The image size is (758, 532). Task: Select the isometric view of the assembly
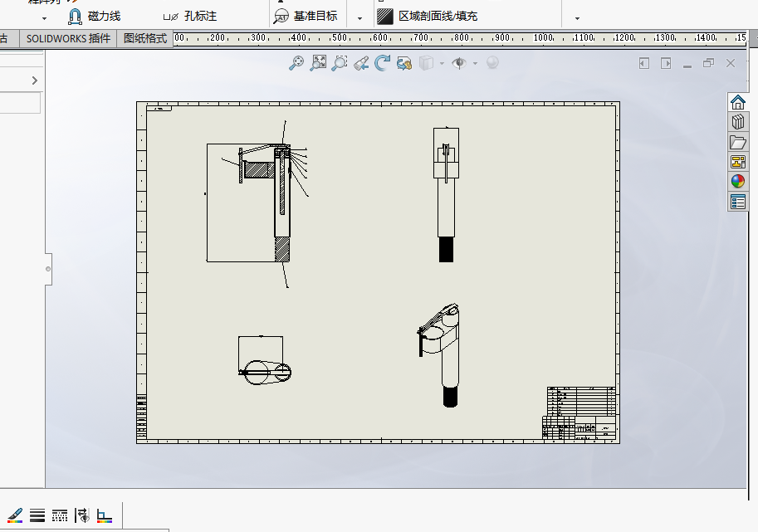click(x=439, y=355)
